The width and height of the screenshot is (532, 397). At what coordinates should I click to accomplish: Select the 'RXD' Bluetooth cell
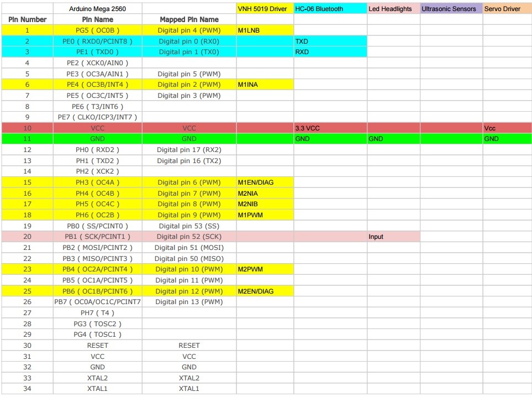click(x=330, y=52)
